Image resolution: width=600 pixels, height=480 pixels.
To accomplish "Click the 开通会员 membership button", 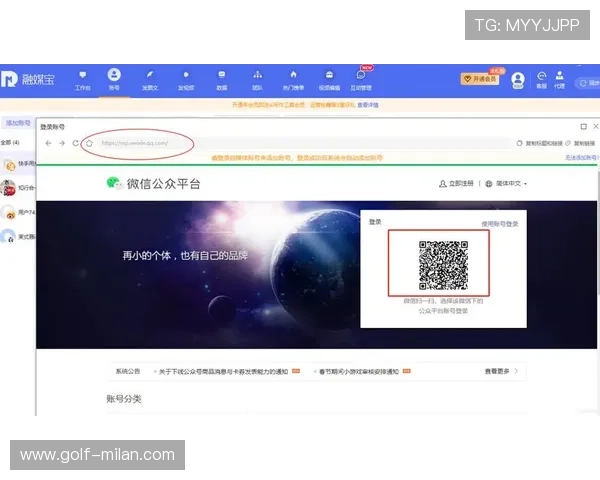I will coord(480,78).
